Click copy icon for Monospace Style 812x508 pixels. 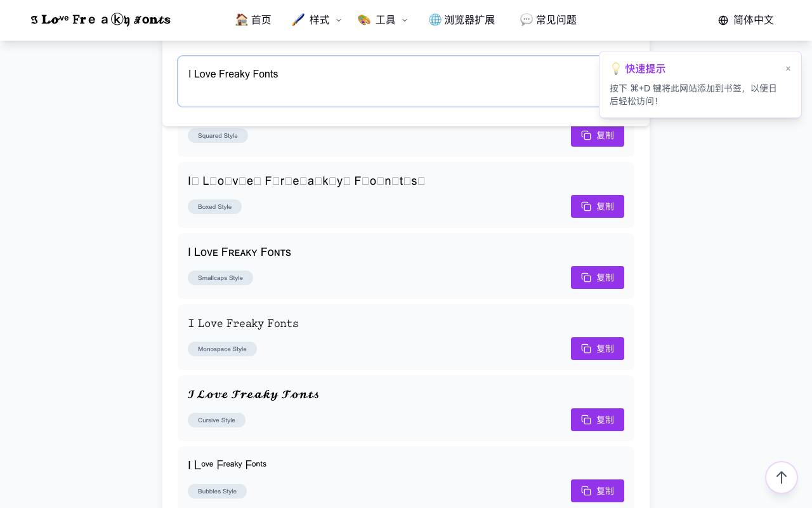point(586,349)
